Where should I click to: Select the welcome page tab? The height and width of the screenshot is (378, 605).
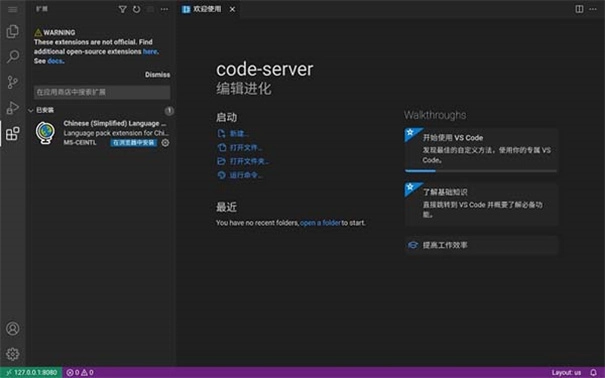point(208,9)
